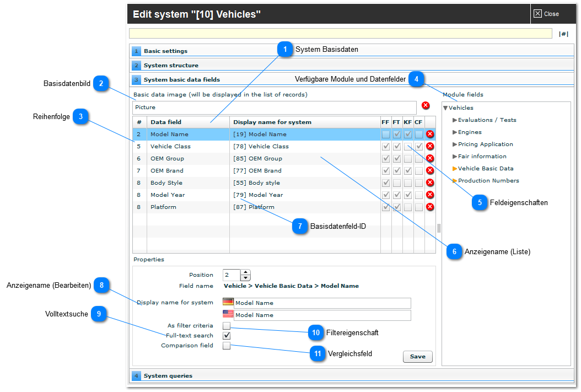Click the Picture image field

pos(275,108)
